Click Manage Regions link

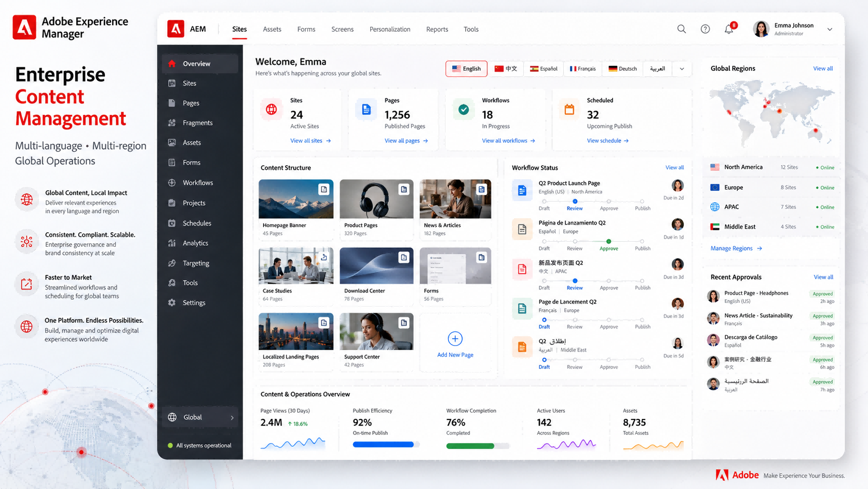[736, 248]
